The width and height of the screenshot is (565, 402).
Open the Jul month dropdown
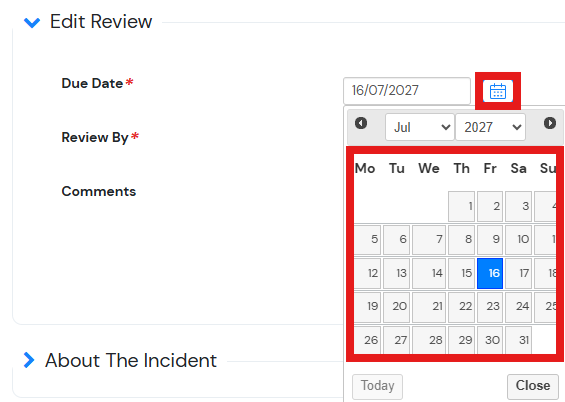click(420, 127)
